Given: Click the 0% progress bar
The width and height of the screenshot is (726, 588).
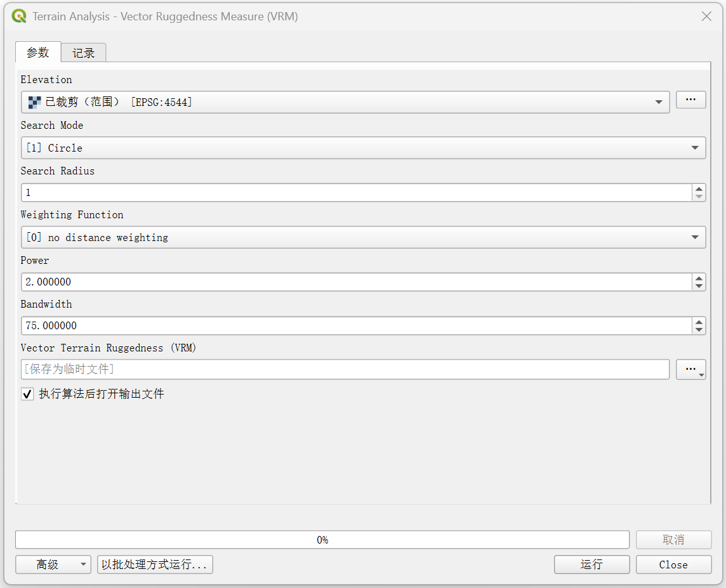Looking at the screenshot, I should 322,540.
